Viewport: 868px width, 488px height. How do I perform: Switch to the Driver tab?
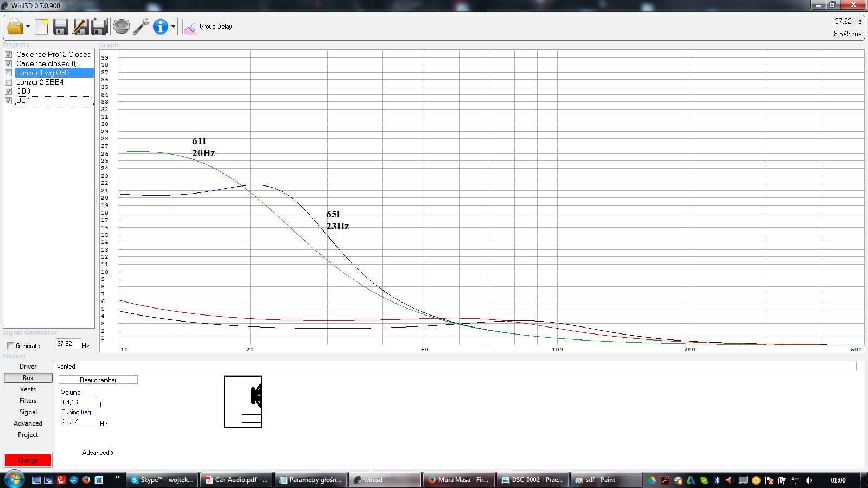coord(28,367)
